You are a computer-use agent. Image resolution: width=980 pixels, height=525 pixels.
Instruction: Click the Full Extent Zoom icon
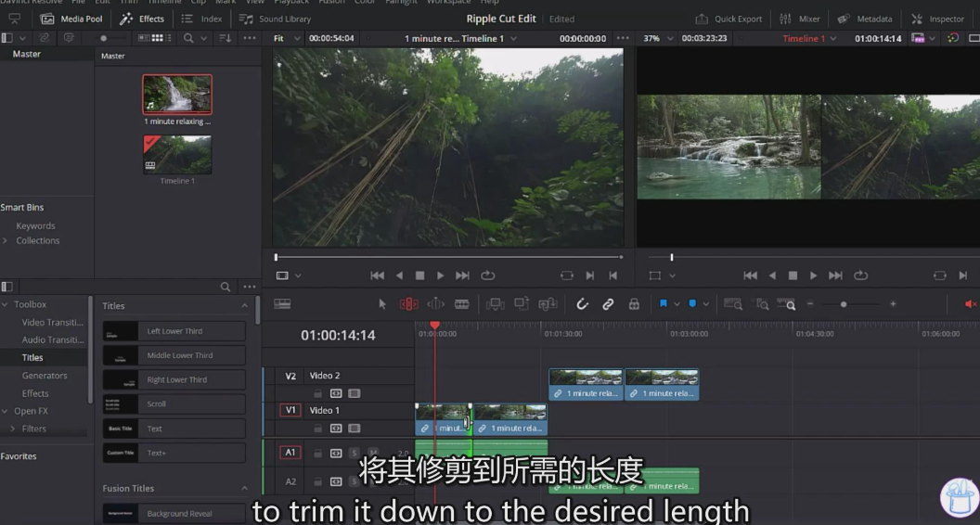tap(732, 303)
